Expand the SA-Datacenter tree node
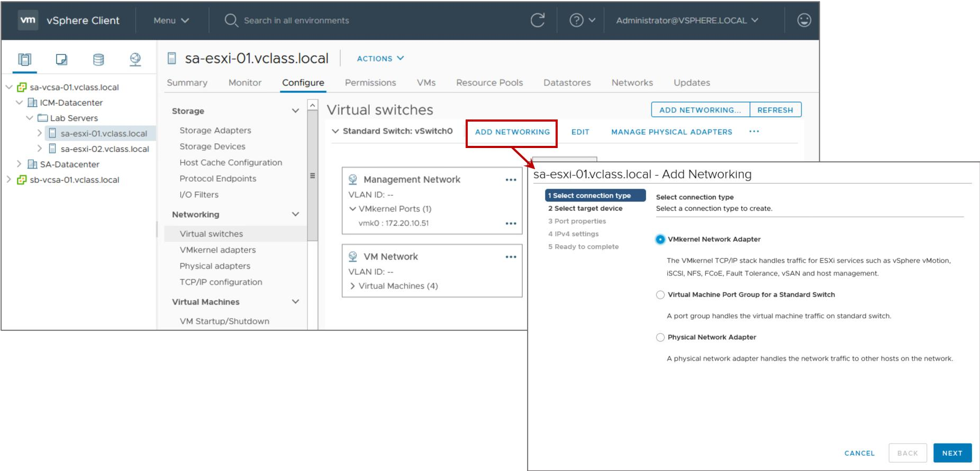This screenshot has width=980, height=471. [x=19, y=164]
